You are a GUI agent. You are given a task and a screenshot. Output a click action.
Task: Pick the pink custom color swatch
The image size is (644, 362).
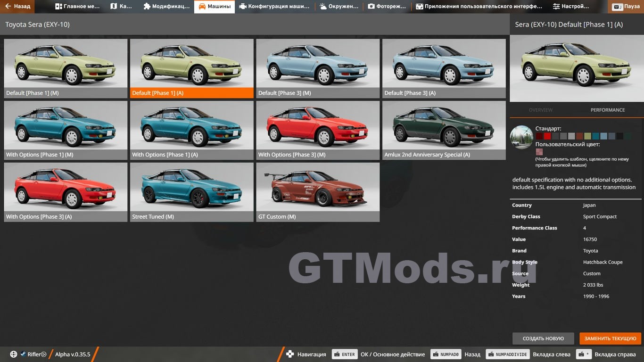[539, 152]
